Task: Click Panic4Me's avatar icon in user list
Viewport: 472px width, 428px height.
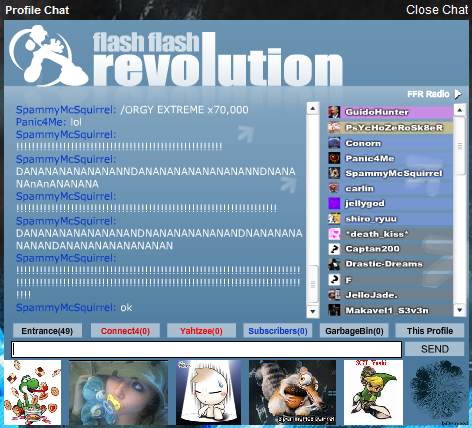Action: click(x=334, y=158)
